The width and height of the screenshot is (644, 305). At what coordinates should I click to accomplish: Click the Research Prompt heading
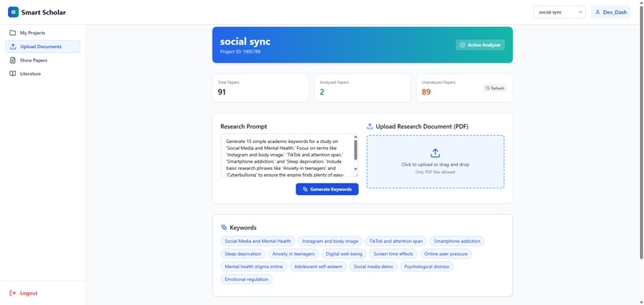click(244, 126)
